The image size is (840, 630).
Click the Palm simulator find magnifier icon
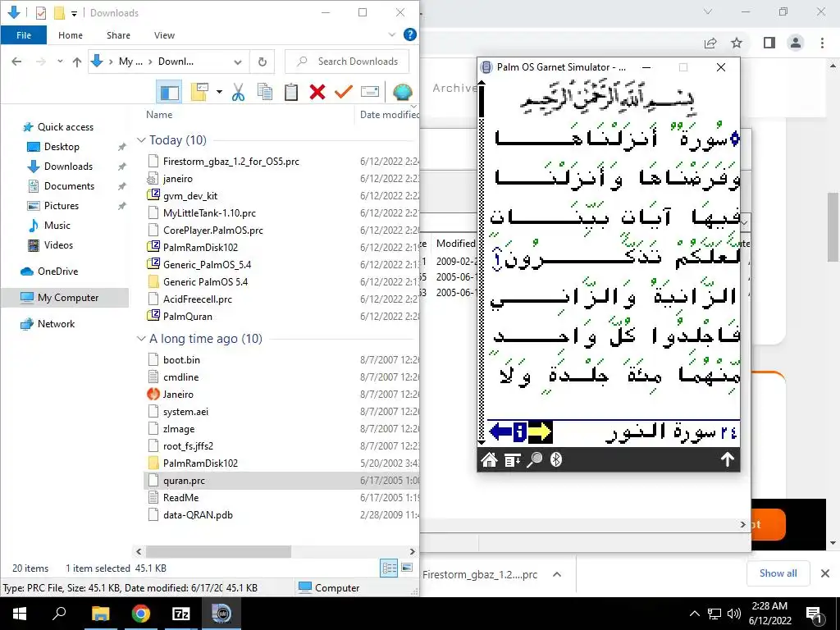[534, 459]
